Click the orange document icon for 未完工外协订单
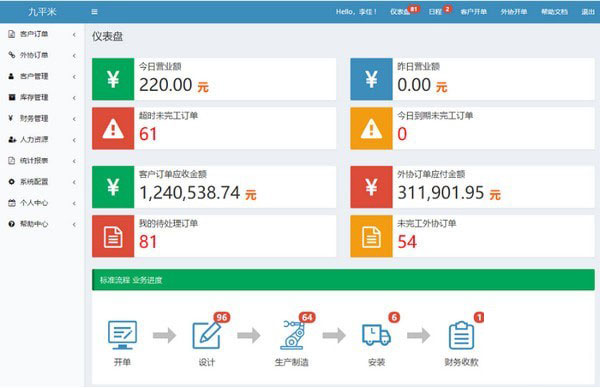The width and height of the screenshot is (600, 388). [372, 236]
